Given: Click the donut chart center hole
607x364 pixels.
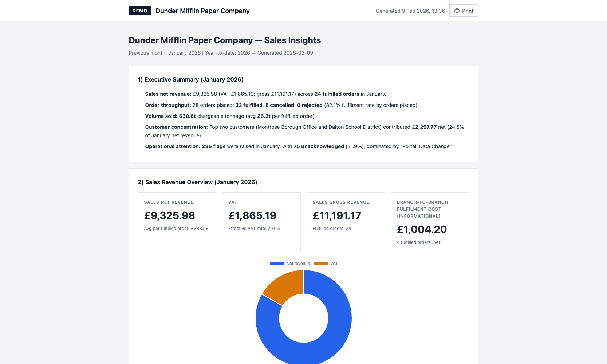Looking at the screenshot, I should pos(304,318).
